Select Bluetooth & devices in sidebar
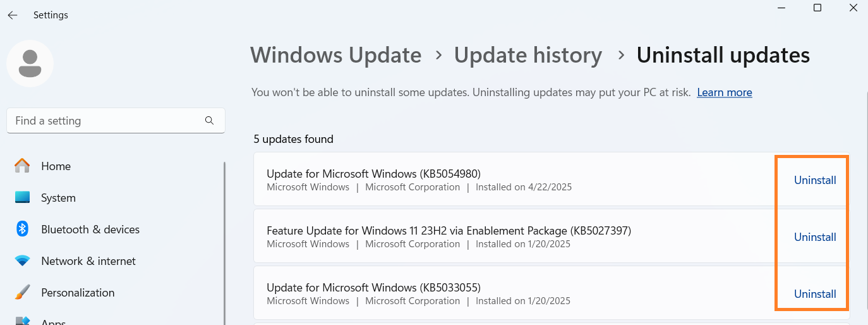 (90, 230)
